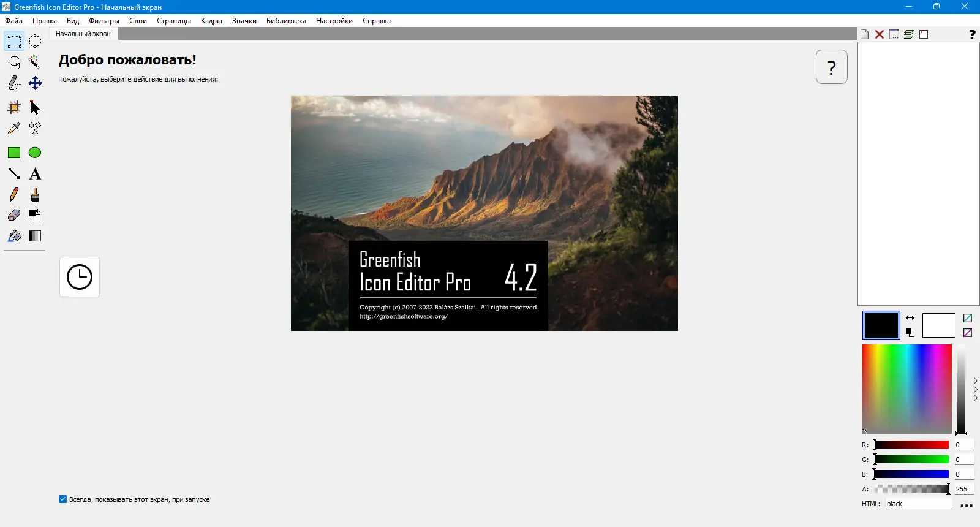Open layer properties window icon
The height and width of the screenshot is (527, 980).
pyautogui.click(x=894, y=34)
